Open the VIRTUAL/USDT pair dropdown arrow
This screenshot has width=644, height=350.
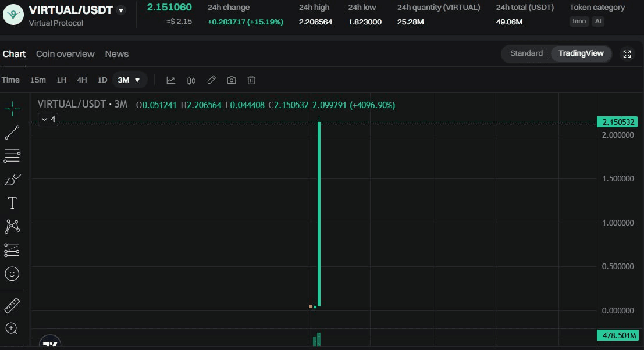click(x=121, y=10)
